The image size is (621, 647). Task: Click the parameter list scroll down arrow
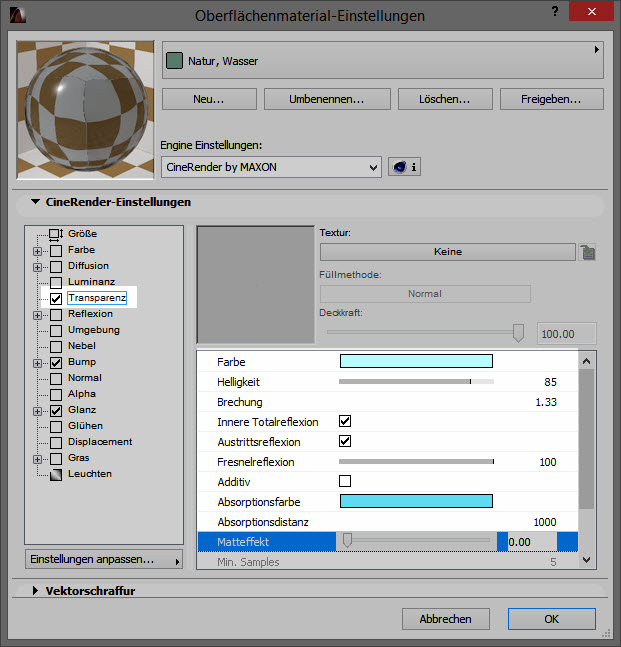pyautogui.click(x=586, y=560)
